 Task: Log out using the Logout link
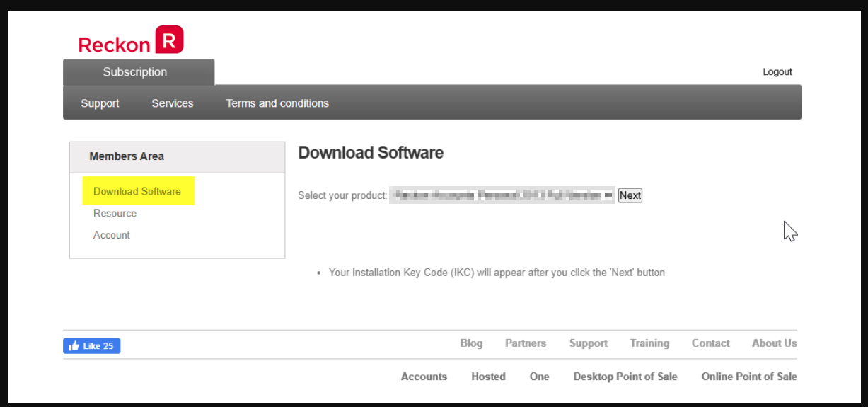tap(777, 72)
